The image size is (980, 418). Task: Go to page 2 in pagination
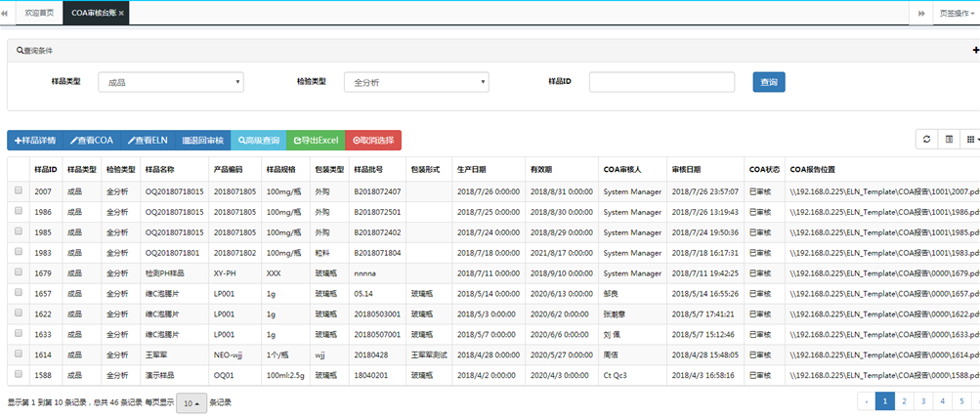(x=905, y=401)
